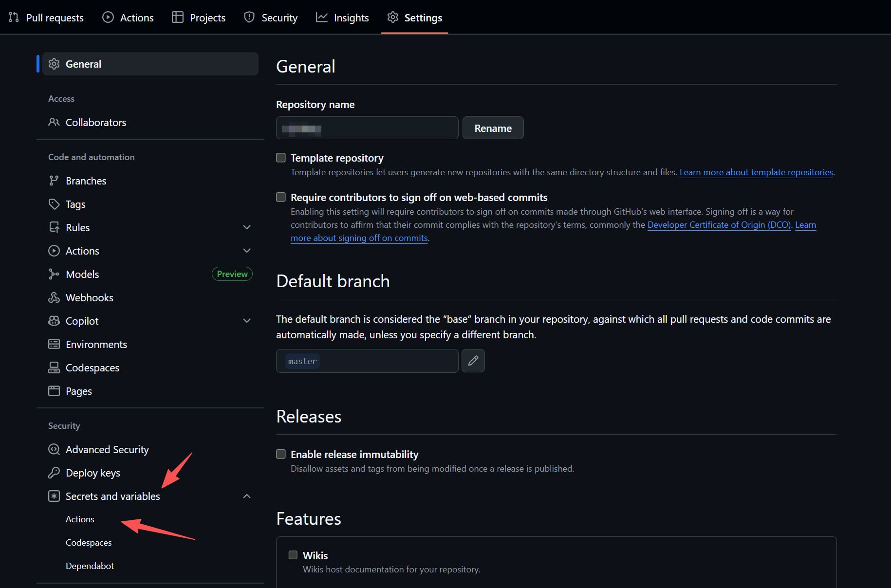Click the pencil icon to edit default branch

click(473, 361)
